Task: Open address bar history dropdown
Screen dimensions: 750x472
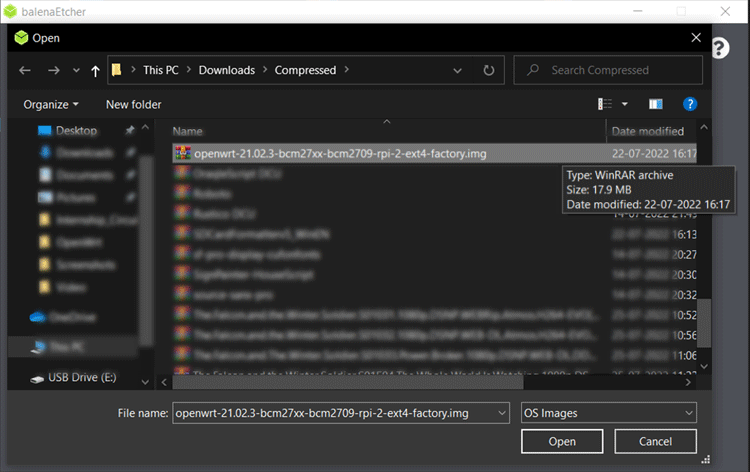Action: (457, 71)
